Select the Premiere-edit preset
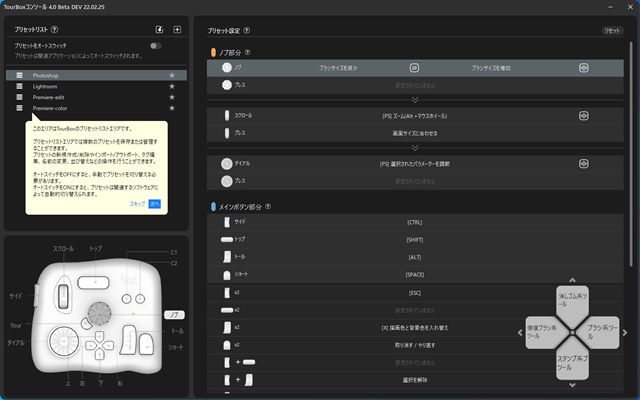640x400 pixels. click(x=96, y=97)
